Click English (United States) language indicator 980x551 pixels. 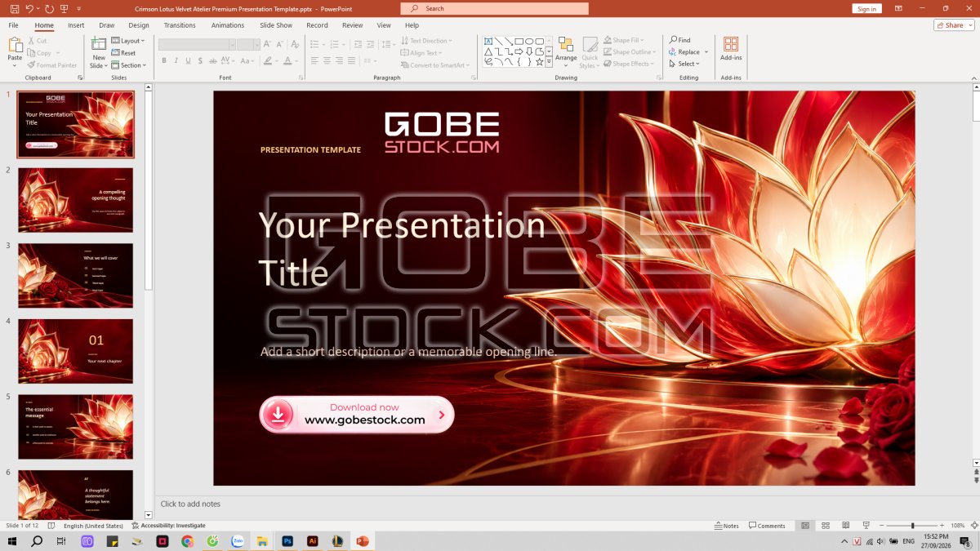coord(94,526)
